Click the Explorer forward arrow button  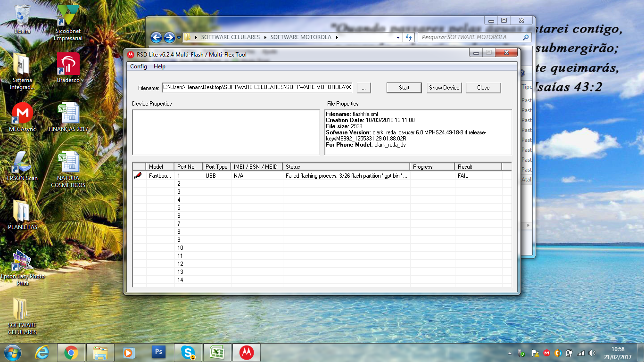click(169, 37)
